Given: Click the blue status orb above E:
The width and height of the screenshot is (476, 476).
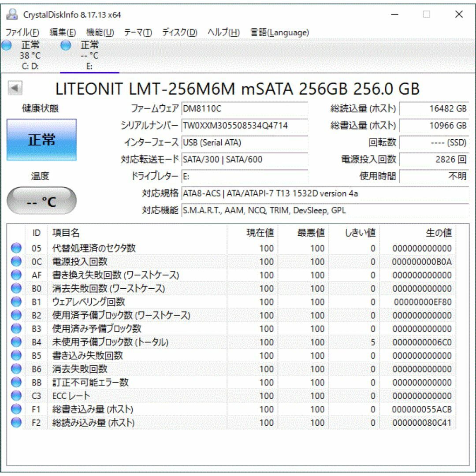Looking at the screenshot, I should (x=66, y=45).
